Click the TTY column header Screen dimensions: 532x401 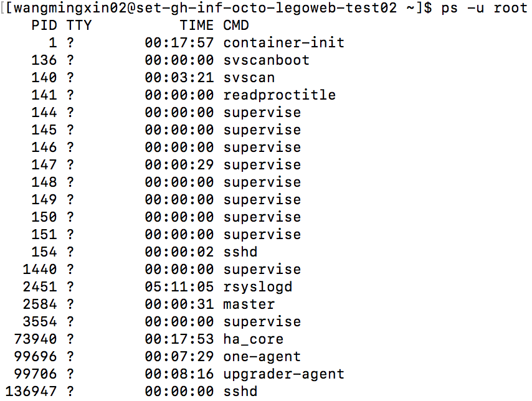click(x=78, y=26)
